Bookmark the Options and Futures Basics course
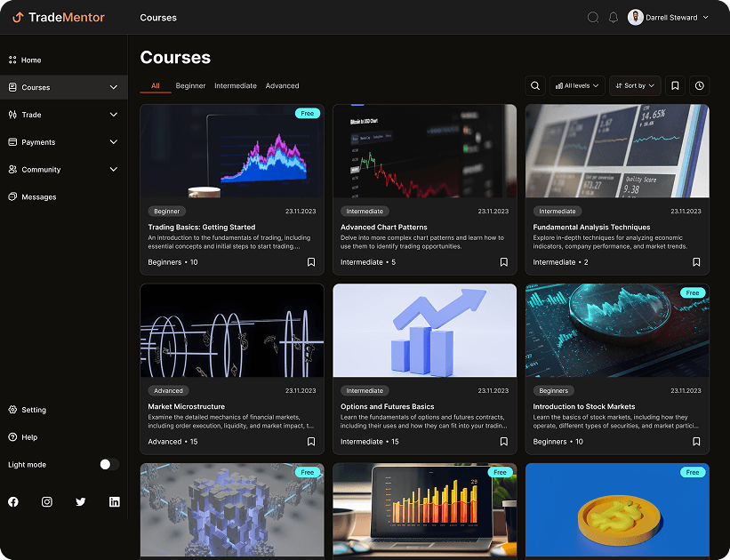This screenshot has height=560, width=730. coord(504,441)
